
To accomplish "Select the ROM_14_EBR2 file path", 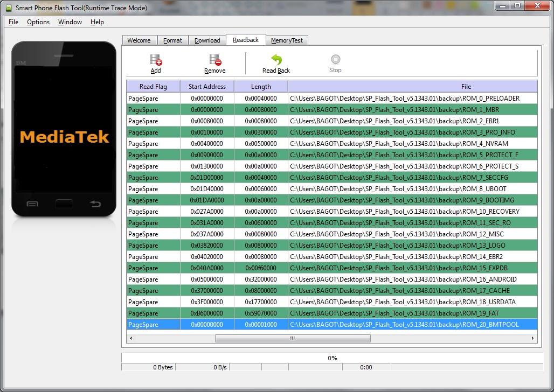I will (x=396, y=256).
